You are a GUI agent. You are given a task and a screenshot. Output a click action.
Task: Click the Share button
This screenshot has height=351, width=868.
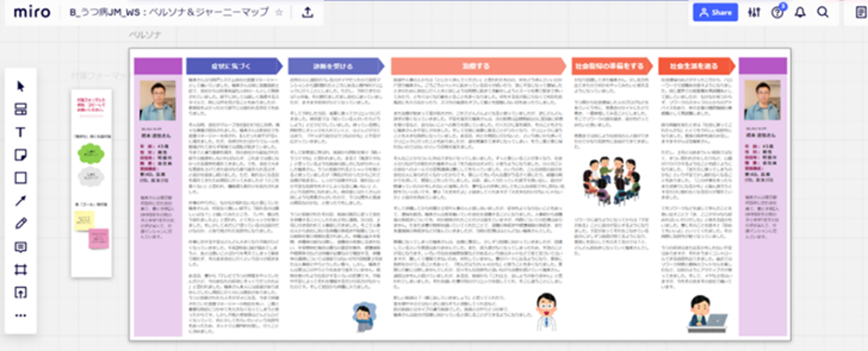(x=715, y=12)
